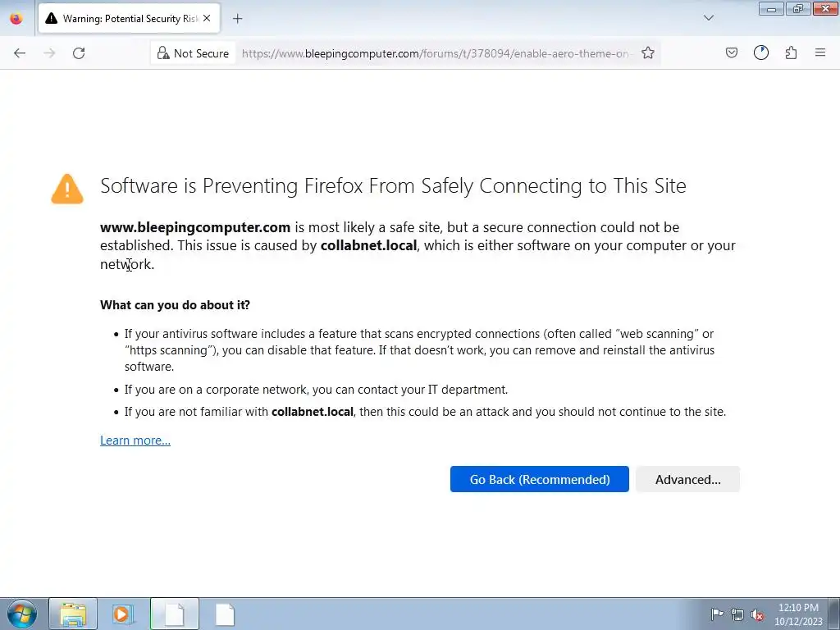Open the Action Center flag icon
This screenshot has height=630, width=840.
click(716, 614)
